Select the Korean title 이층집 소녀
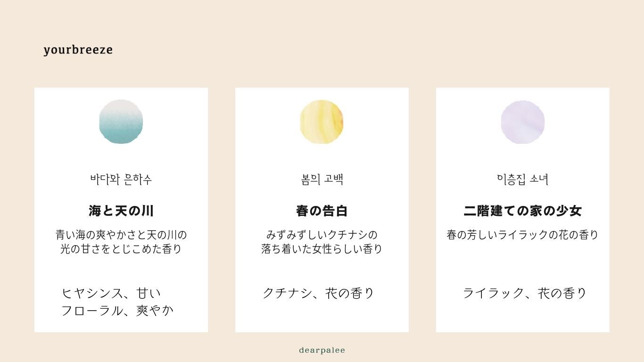 (523, 179)
